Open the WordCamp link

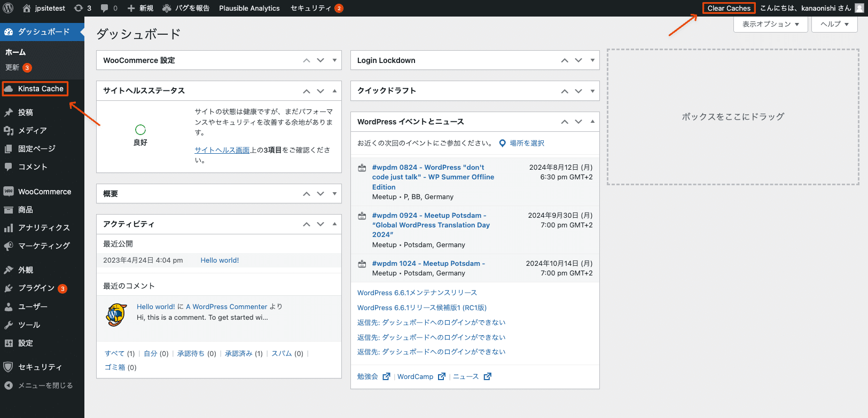tap(416, 376)
